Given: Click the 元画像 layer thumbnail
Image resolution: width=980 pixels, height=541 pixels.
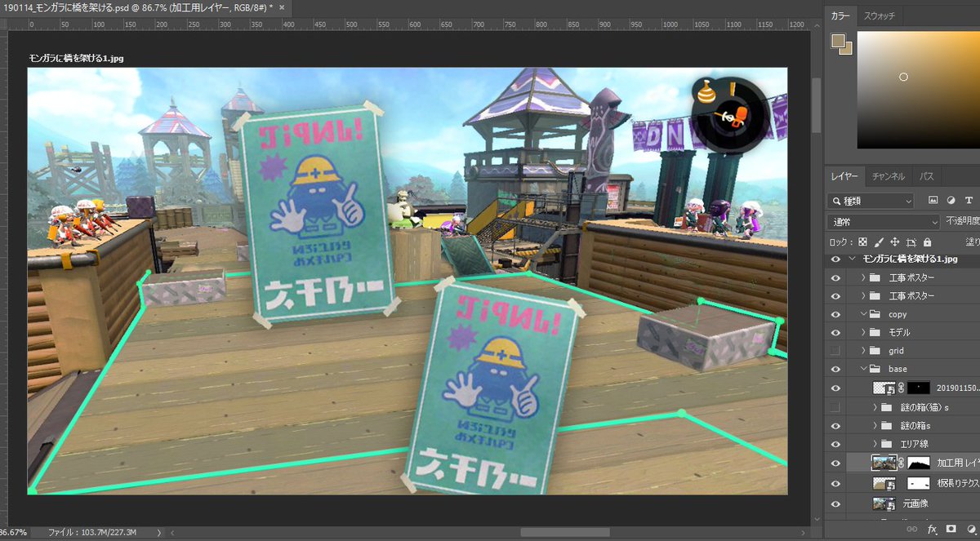Looking at the screenshot, I should pyautogui.click(x=884, y=503).
